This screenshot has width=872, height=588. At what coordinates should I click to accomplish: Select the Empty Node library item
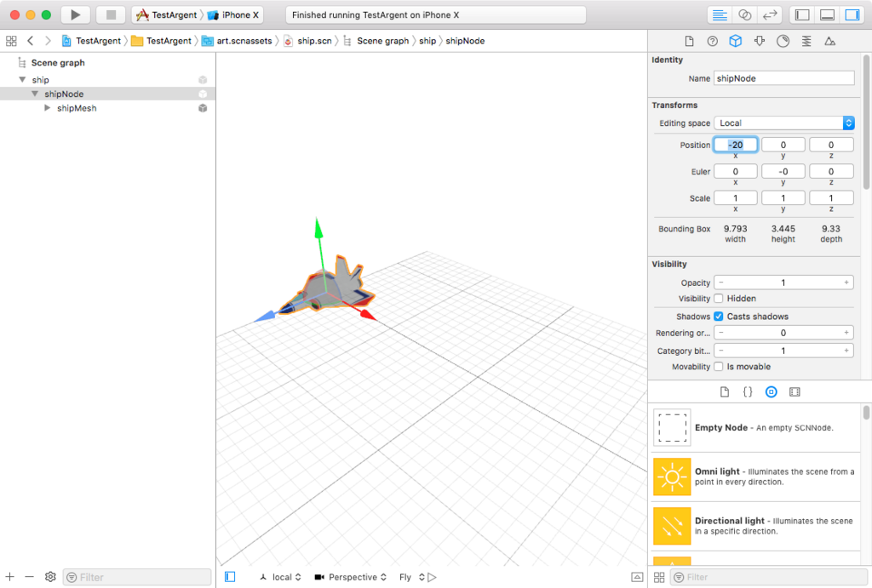point(756,428)
